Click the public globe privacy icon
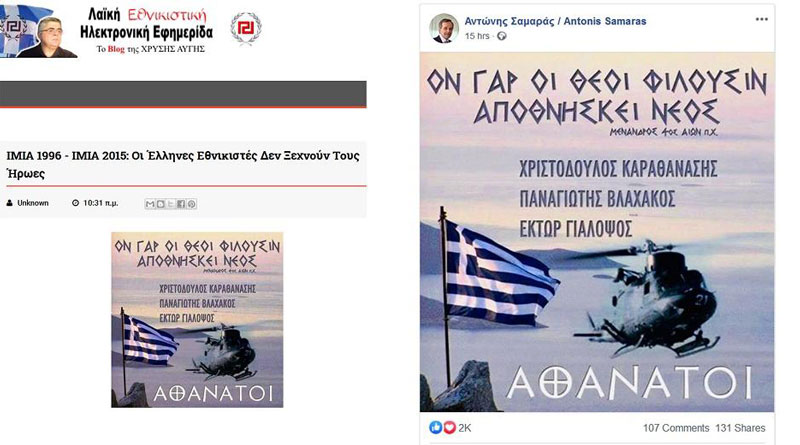 (x=502, y=36)
